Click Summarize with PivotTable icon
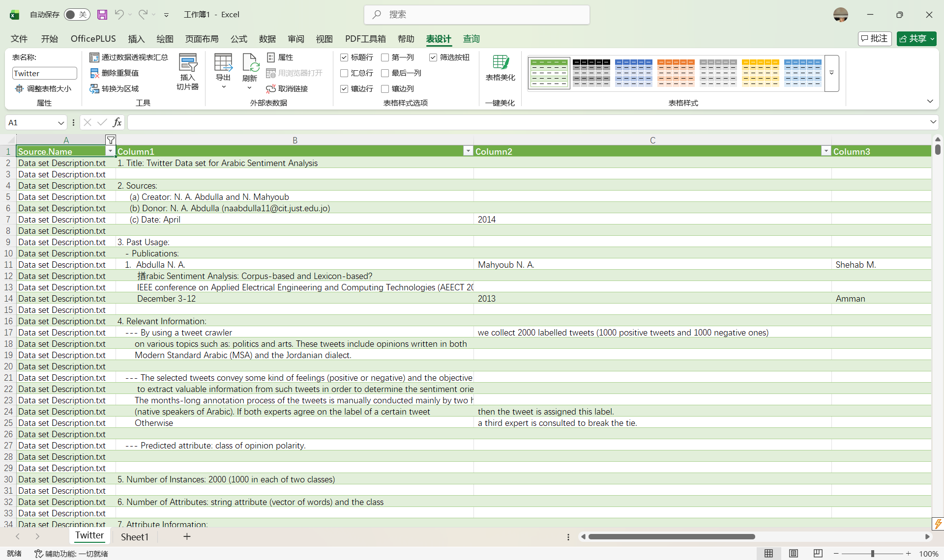 coord(94,57)
